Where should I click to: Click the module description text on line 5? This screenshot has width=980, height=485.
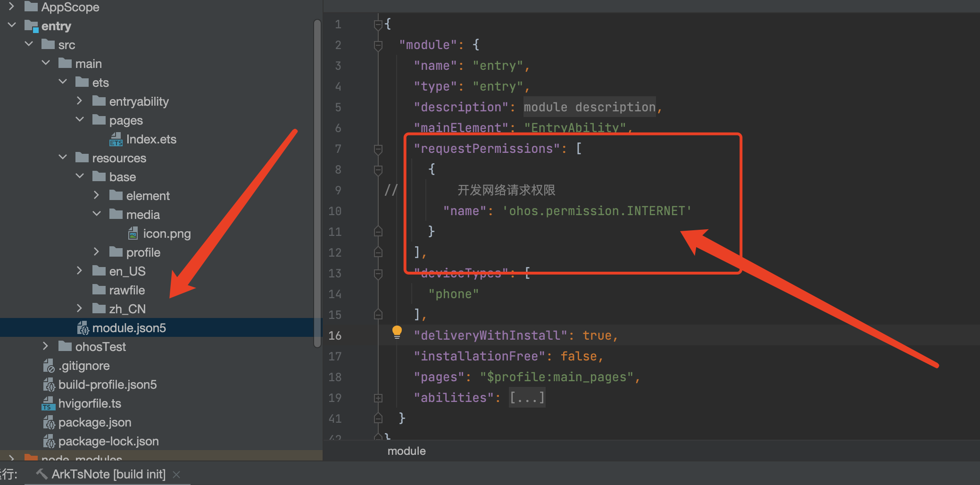point(590,107)
